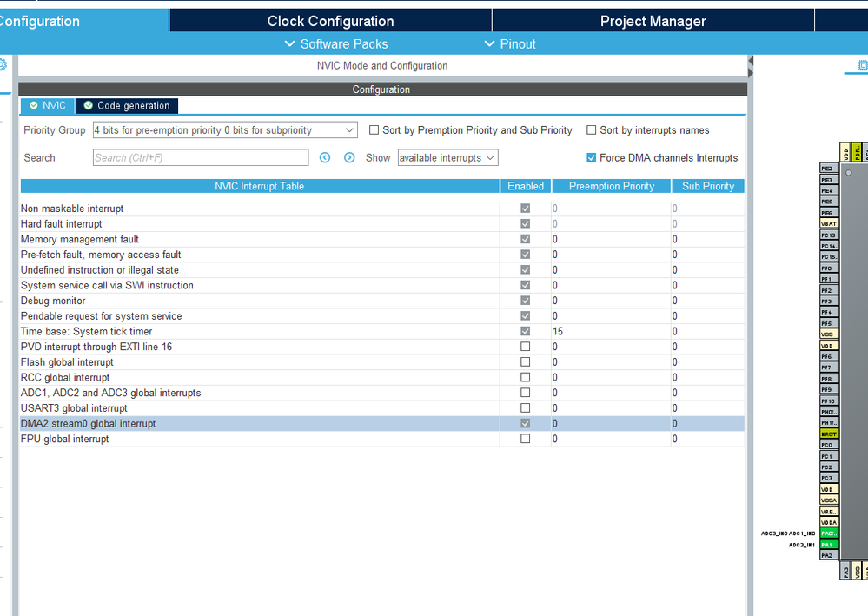Go to next search result arrow
The image size is (868, 616).
349,158
